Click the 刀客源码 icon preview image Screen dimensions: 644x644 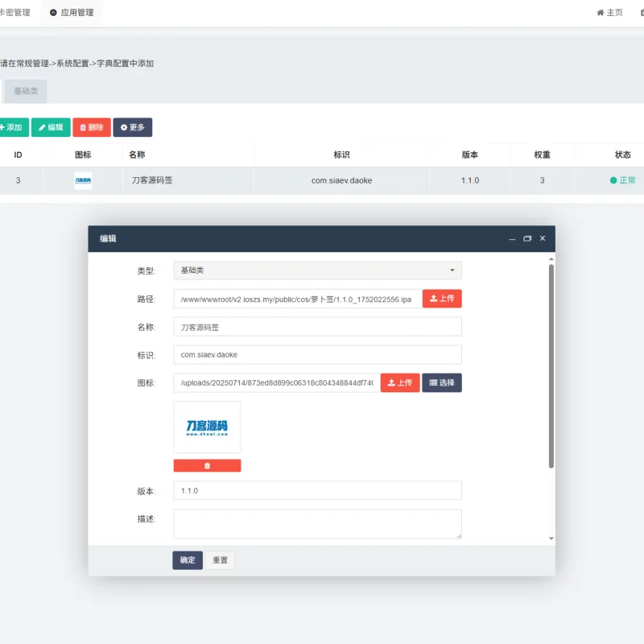coord(207,427)
